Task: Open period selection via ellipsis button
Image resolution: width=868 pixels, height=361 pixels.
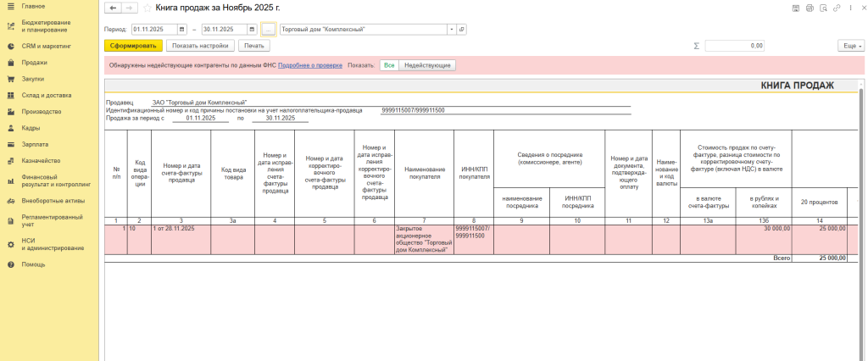Action: point(268,29)
